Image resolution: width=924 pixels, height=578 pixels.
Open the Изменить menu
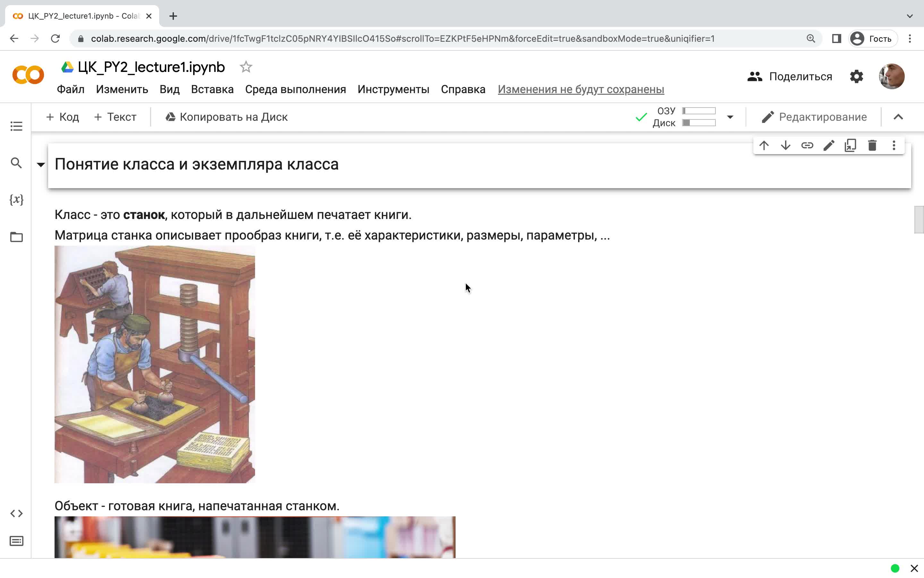pos(122,90)
